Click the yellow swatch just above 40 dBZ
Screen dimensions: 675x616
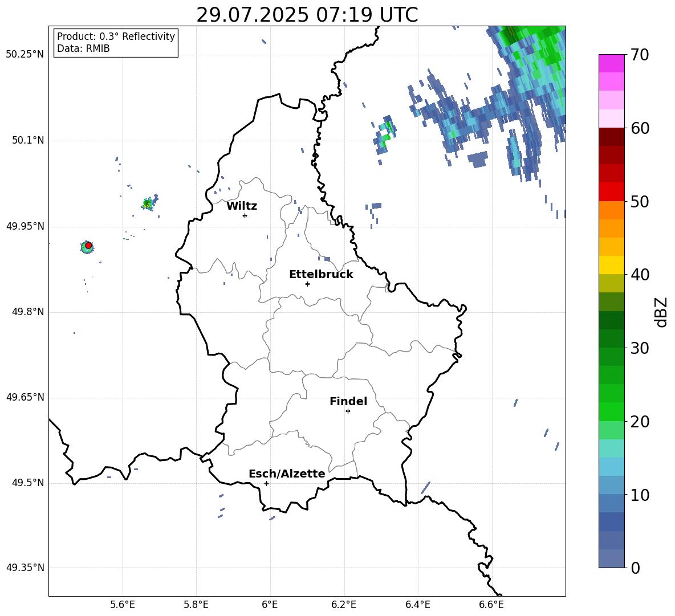(611, 265)
